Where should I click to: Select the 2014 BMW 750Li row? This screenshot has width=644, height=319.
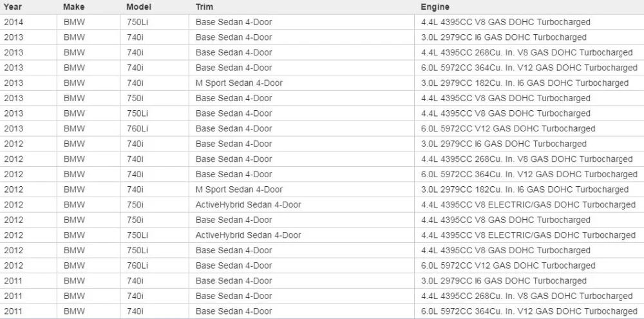[x=322, y=22]
